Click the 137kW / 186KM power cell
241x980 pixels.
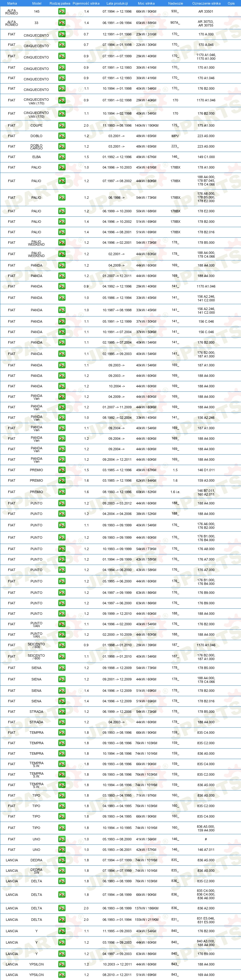click(x=146, y=908)
